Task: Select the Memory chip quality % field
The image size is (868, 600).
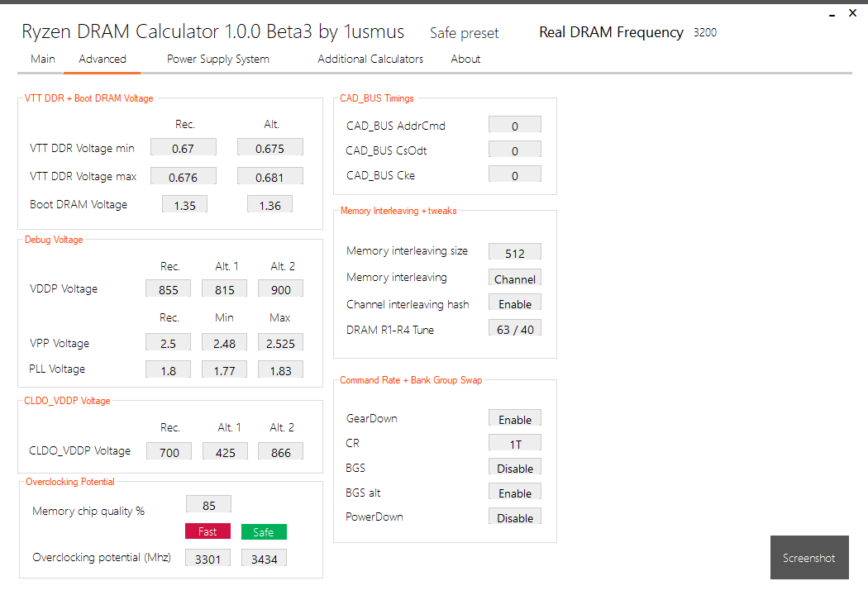Action: pyautogui.click(x=208, y=505)
